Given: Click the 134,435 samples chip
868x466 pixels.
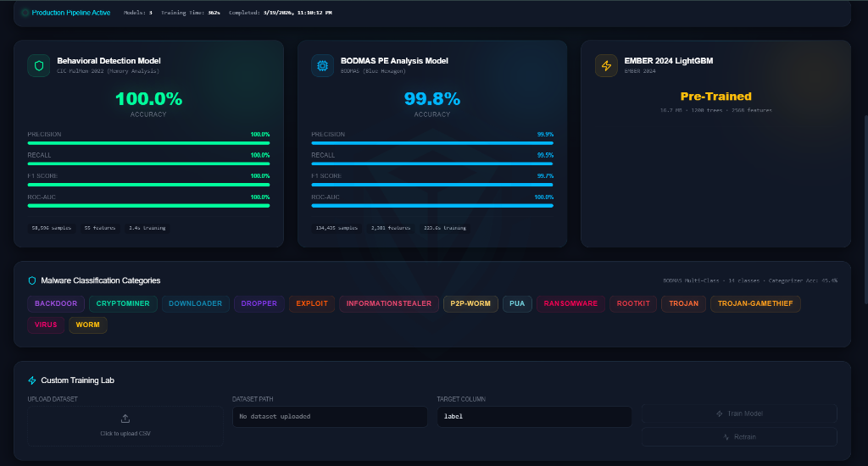Looking at the screenshot, I should tap(337, 228).
